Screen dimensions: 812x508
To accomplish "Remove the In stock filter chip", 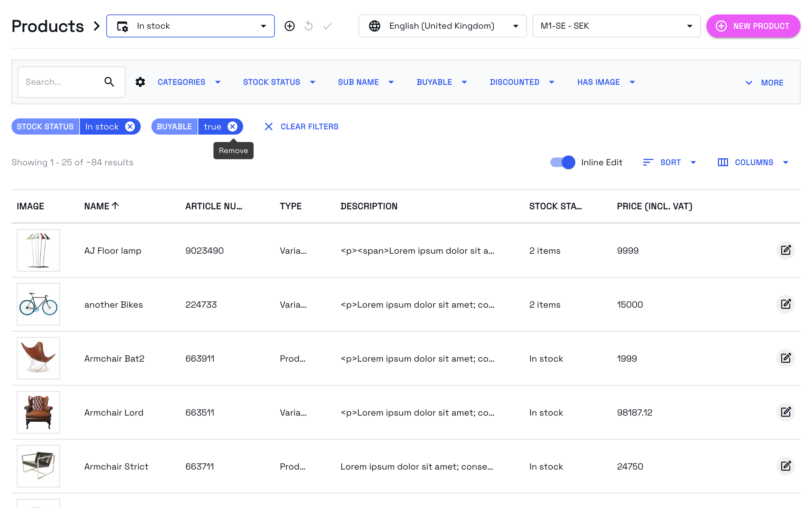I will pyautogui.click(x=130, y=126).
